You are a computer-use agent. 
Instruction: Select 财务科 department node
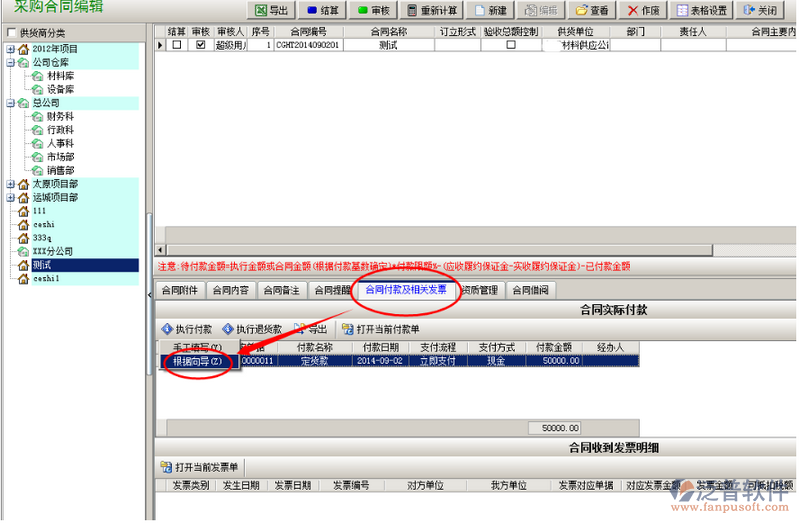[61, 117]
